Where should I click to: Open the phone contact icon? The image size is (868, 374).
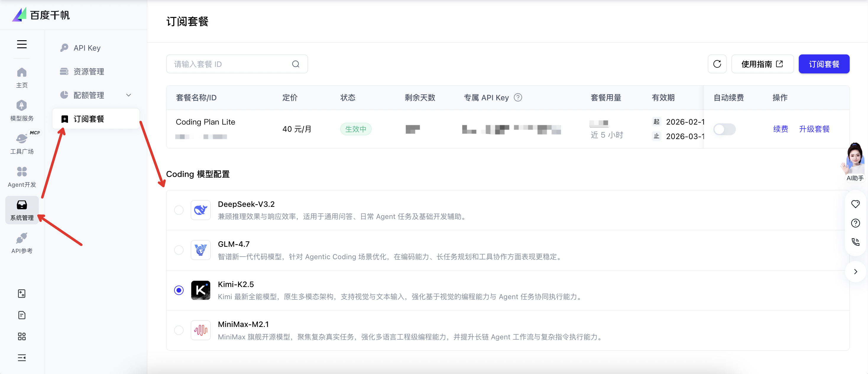coord(855,242)
